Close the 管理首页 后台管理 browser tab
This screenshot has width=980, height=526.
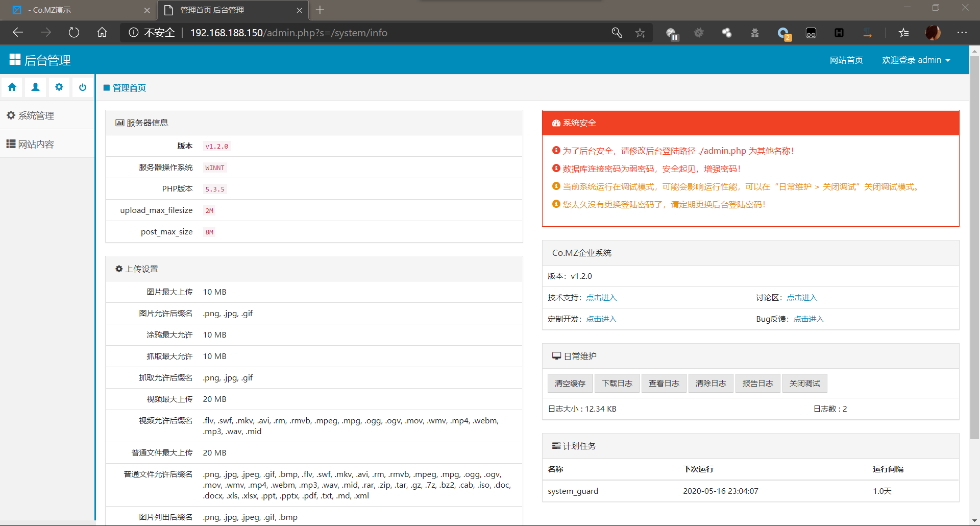click(x=300, y=10)
